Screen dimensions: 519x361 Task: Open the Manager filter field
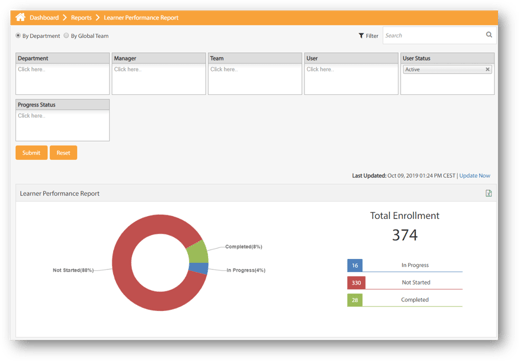(x=159, y=79)
